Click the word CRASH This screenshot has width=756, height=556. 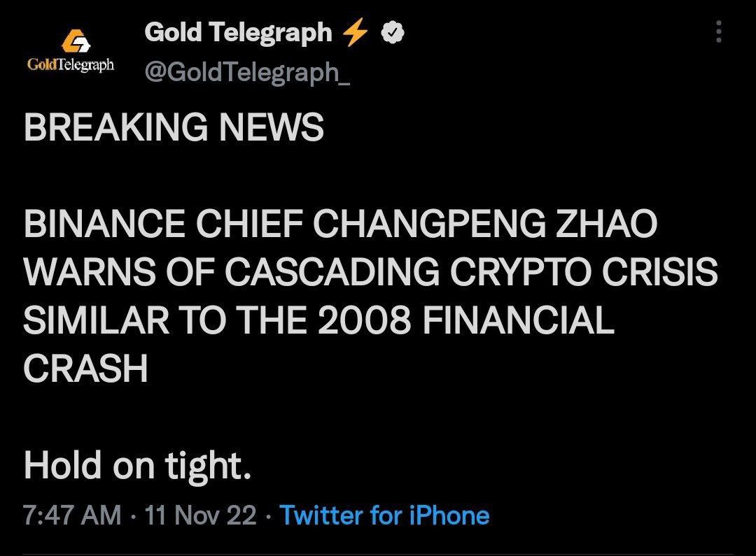coord(85,368)
